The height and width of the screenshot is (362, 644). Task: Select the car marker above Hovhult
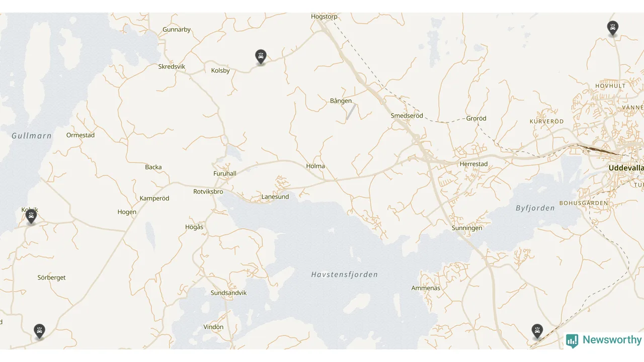612,28
